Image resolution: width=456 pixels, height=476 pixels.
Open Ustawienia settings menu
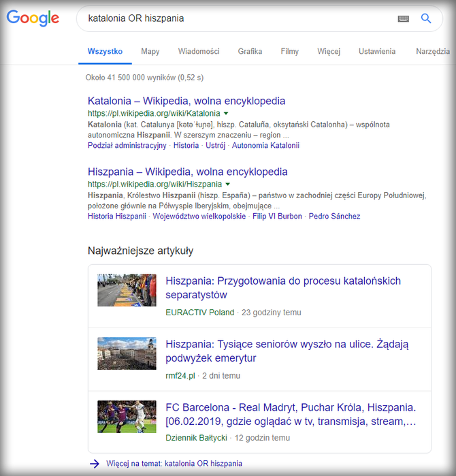pos(377,51)
